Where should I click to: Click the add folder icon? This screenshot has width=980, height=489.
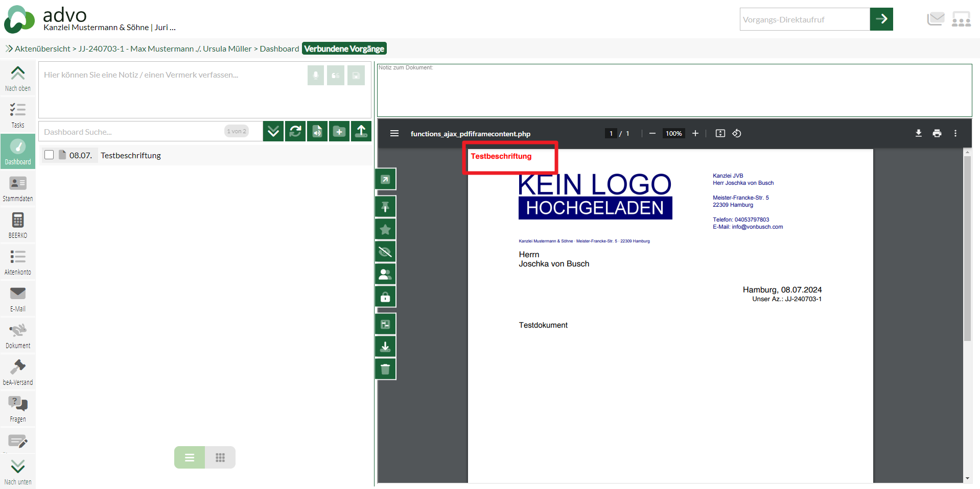click(339, 132)
